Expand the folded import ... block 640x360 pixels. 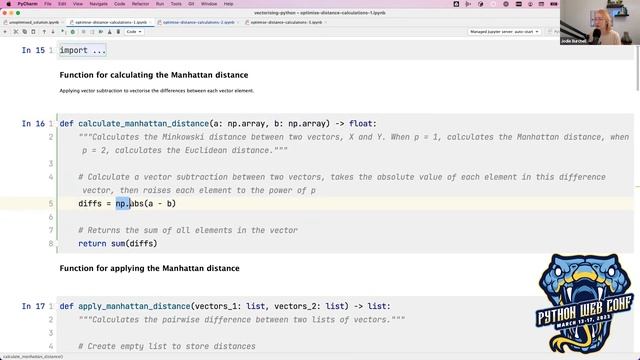(x=83, y=50)
